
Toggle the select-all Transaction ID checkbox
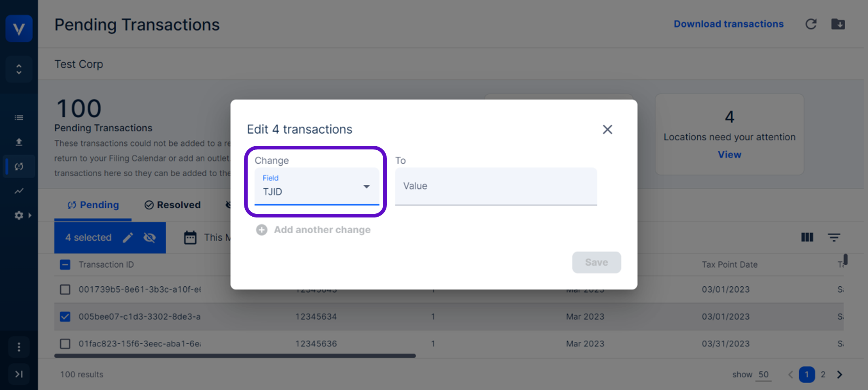(65, 265)
